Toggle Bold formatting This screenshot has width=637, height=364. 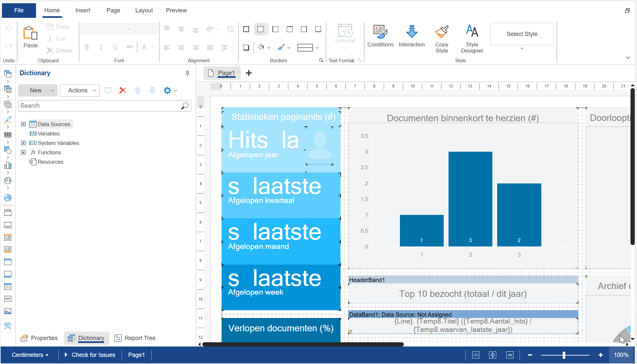point(87,47)
